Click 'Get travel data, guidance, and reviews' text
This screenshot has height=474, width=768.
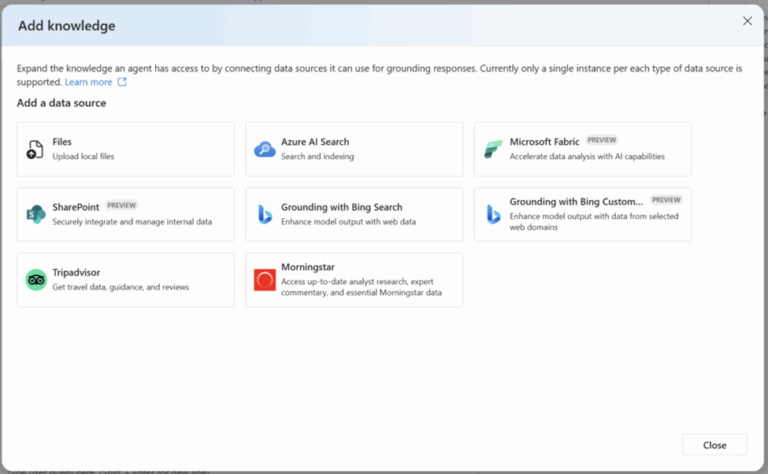coord(120,287)
